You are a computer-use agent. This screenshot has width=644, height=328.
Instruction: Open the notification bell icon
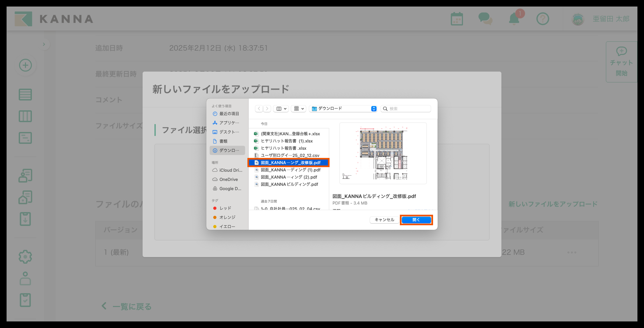point(514,19)
